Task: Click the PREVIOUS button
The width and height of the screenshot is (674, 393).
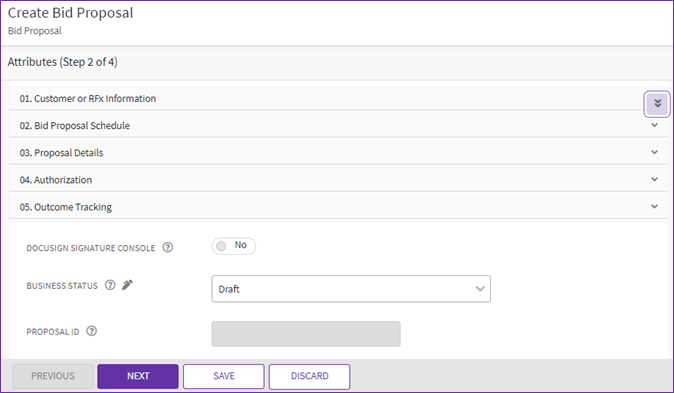Action: click(52, 376)
